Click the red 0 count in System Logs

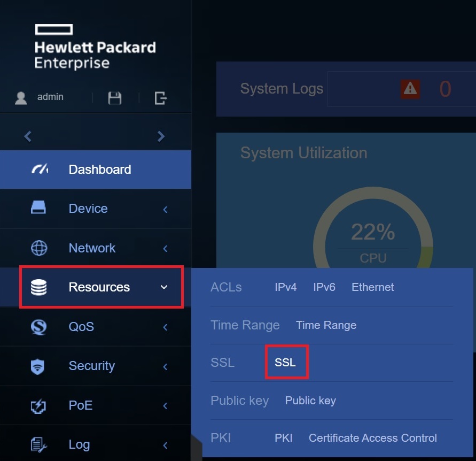click(x=446, y=89)
